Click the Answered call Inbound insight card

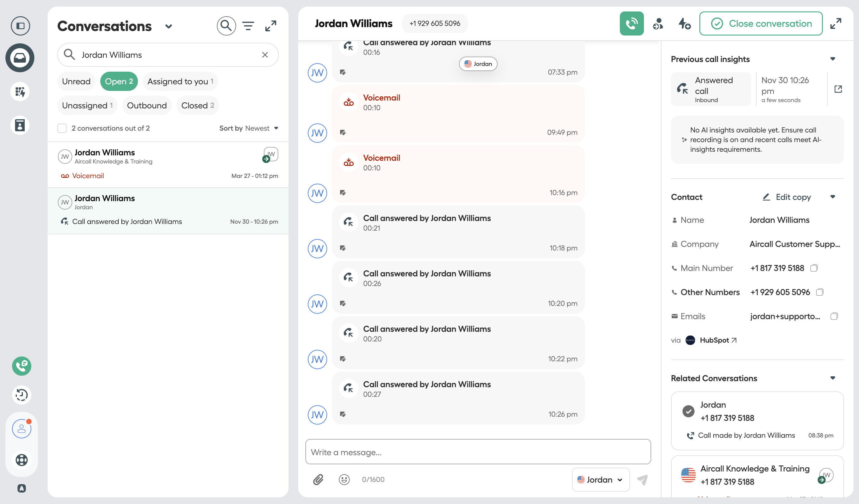[711, 89]
